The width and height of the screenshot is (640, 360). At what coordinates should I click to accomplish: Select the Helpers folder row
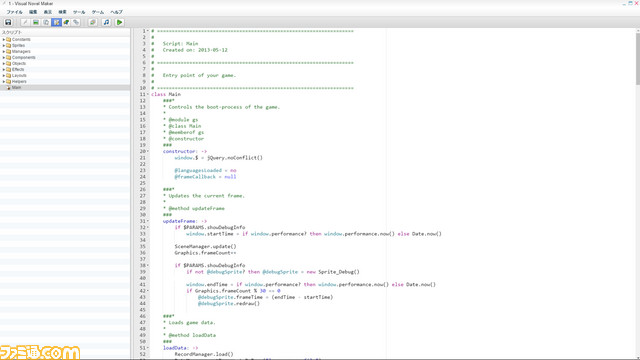pyautogui.click(x=65, y=82)
